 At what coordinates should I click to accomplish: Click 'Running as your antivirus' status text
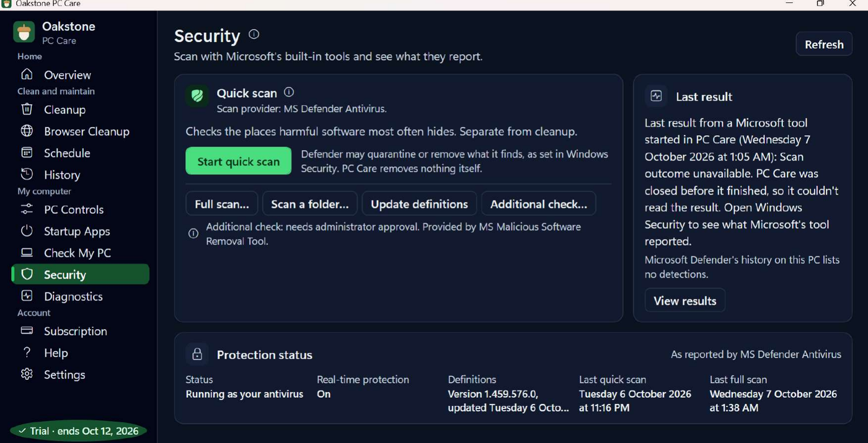(x=244, y=394)
